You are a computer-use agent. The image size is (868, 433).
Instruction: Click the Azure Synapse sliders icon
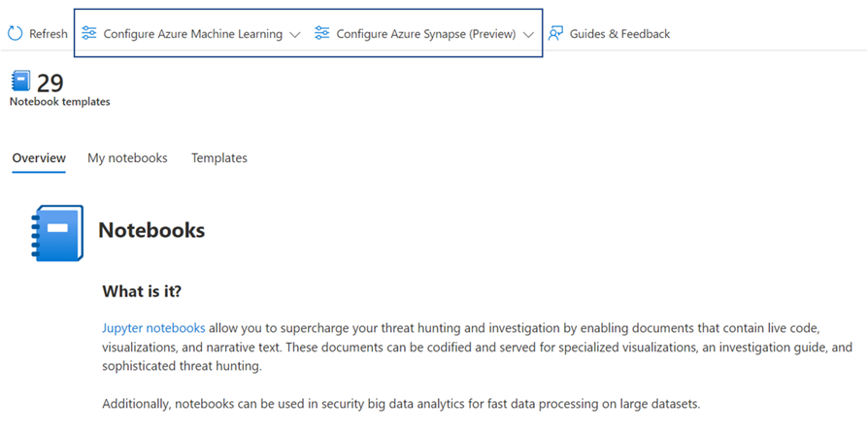tap(322, 34)
